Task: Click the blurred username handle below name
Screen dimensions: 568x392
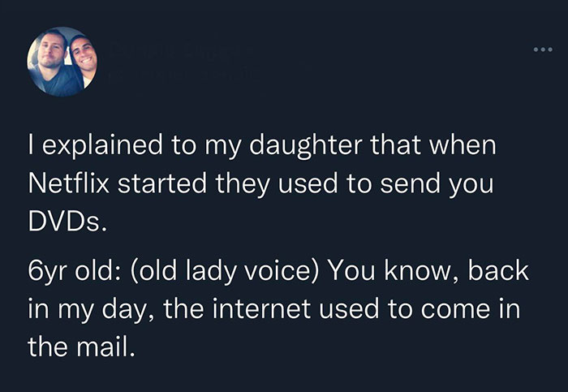Action: 183,75
